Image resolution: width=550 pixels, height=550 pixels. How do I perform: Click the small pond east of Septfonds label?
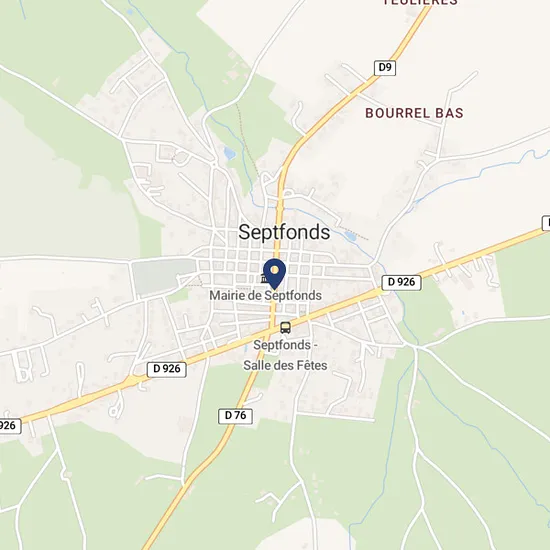pyautogui.click(x=350, y=236)
